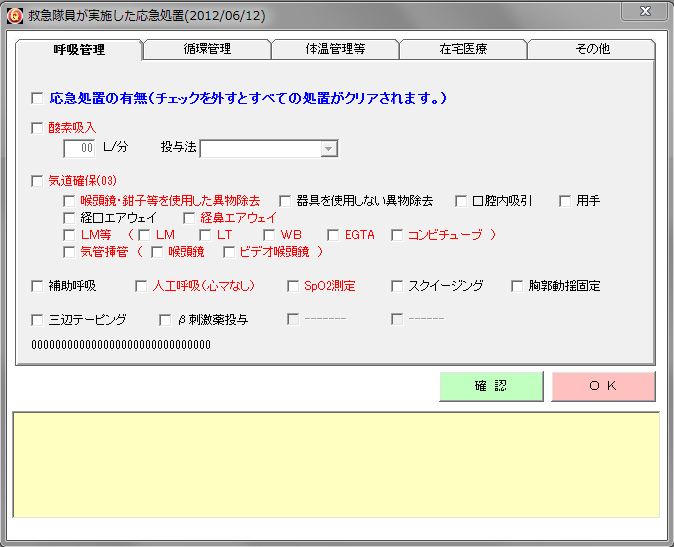Expand the 投与法 dropdown list

pos(328,148)
